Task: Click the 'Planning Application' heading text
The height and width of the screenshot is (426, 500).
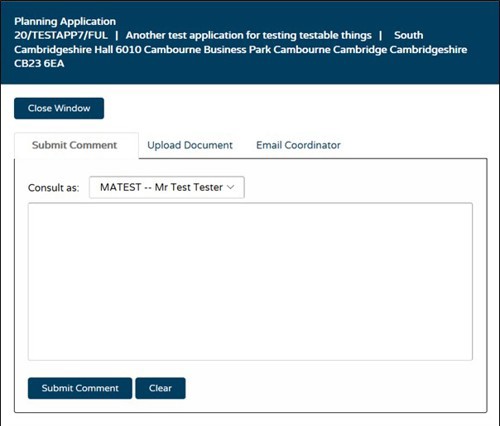Action: (65, 21)
